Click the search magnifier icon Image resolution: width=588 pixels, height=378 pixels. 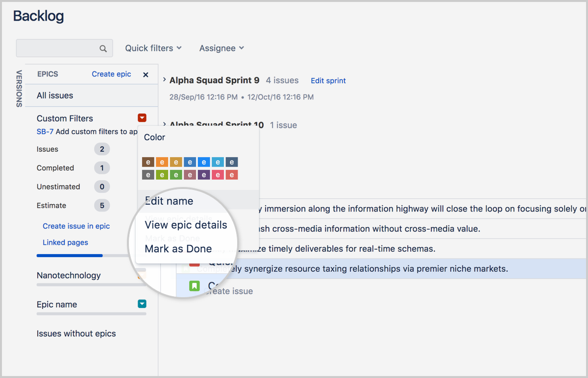tap(103, 48)
